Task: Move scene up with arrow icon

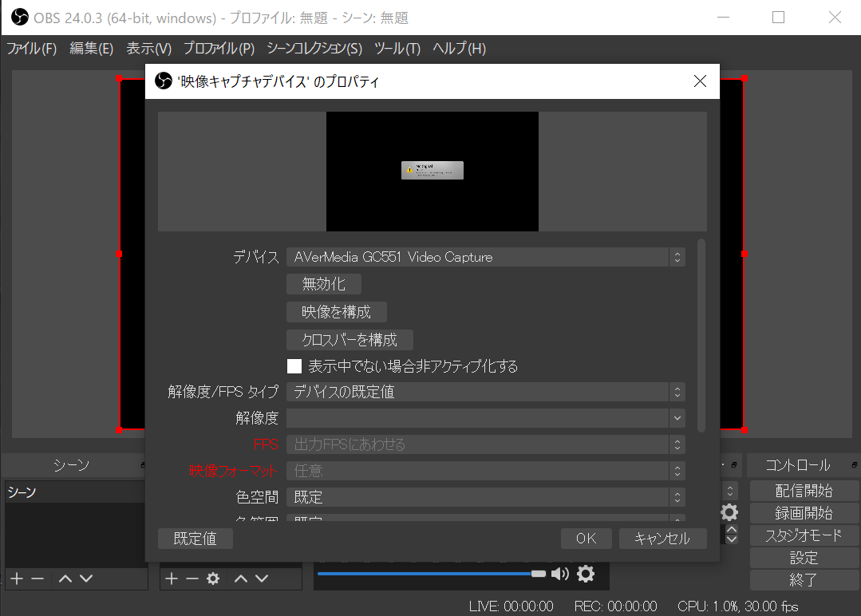Action: click(65, 578)
